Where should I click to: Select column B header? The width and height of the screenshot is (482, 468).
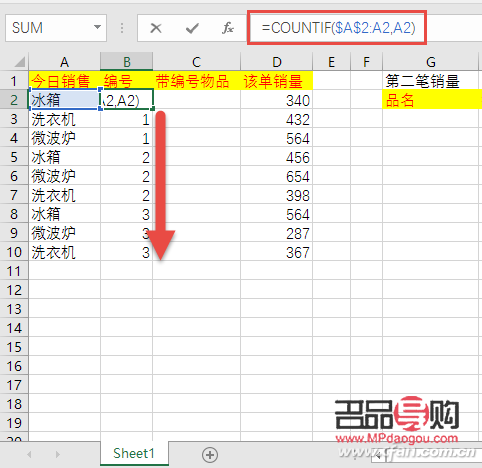click(x=127, y=62)
